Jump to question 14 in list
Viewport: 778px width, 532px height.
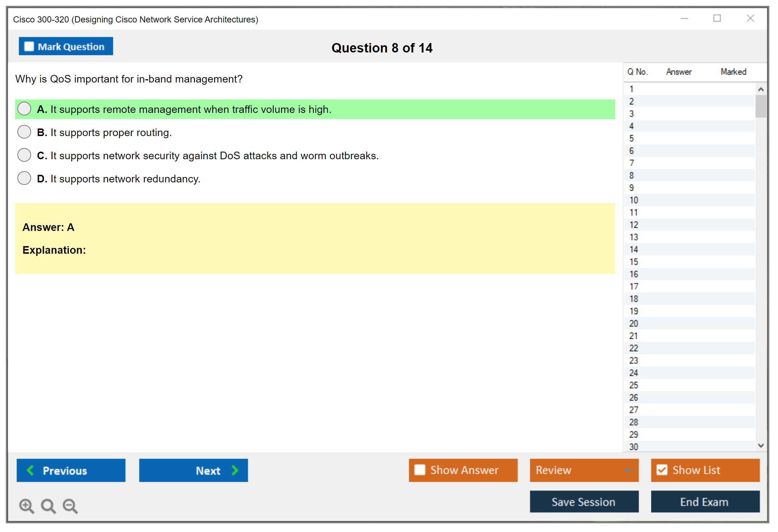(634, 249)
